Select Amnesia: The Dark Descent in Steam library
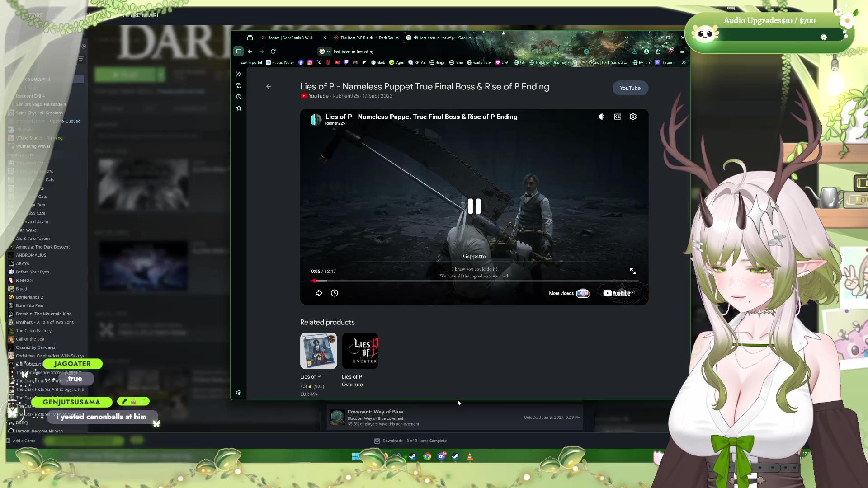868x488 pixels. point(43,247)
